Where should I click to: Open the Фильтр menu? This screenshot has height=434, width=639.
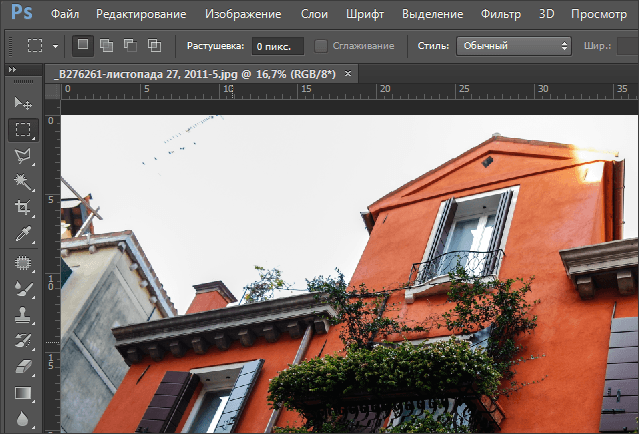click(500, 16)
